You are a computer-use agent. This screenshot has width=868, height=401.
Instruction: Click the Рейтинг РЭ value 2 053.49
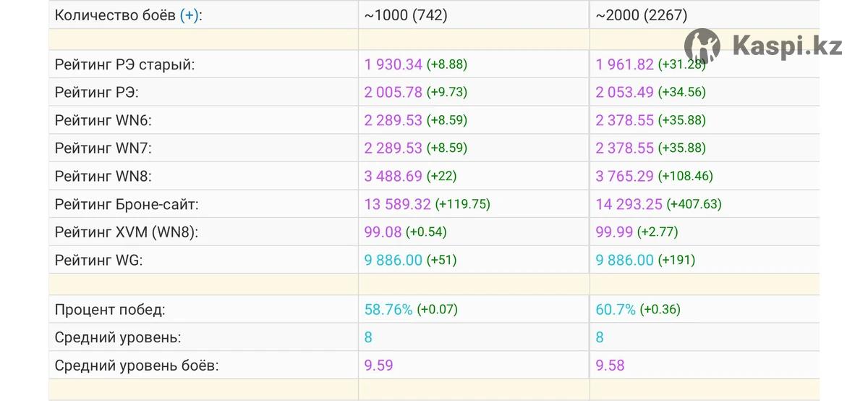[625, 92]
